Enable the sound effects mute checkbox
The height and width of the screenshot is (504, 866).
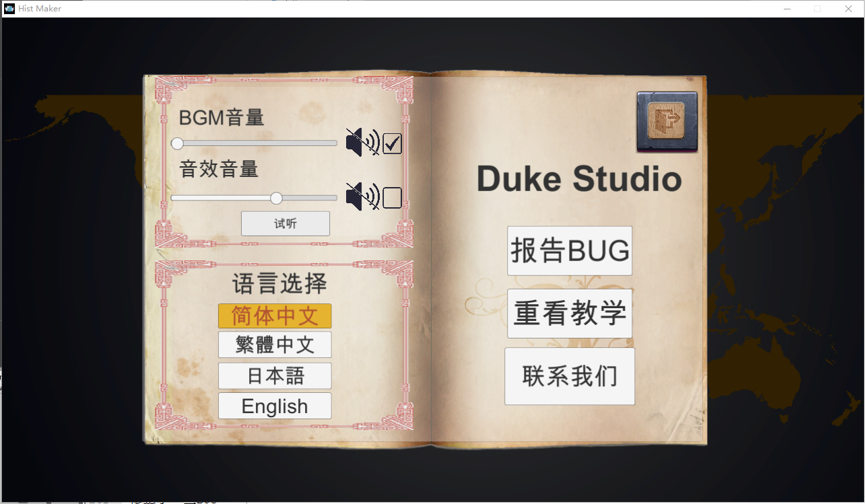392,198
